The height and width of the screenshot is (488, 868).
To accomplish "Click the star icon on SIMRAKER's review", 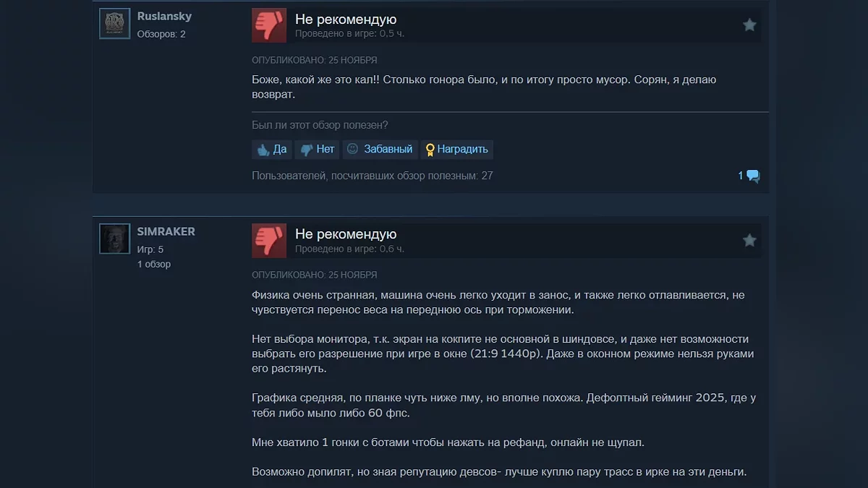I will coord(749,240).
